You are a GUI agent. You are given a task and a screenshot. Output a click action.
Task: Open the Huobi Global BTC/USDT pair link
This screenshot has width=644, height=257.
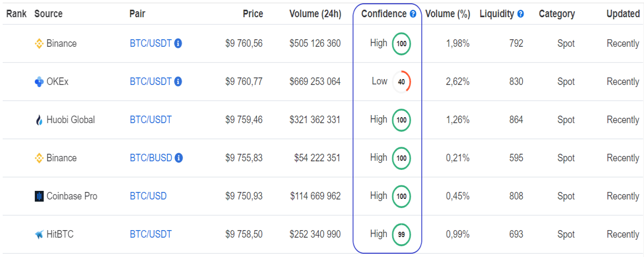pos(151,120)
